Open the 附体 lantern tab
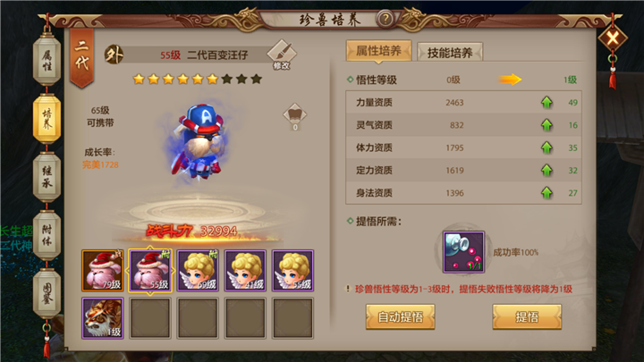 [x=47, y=235]
